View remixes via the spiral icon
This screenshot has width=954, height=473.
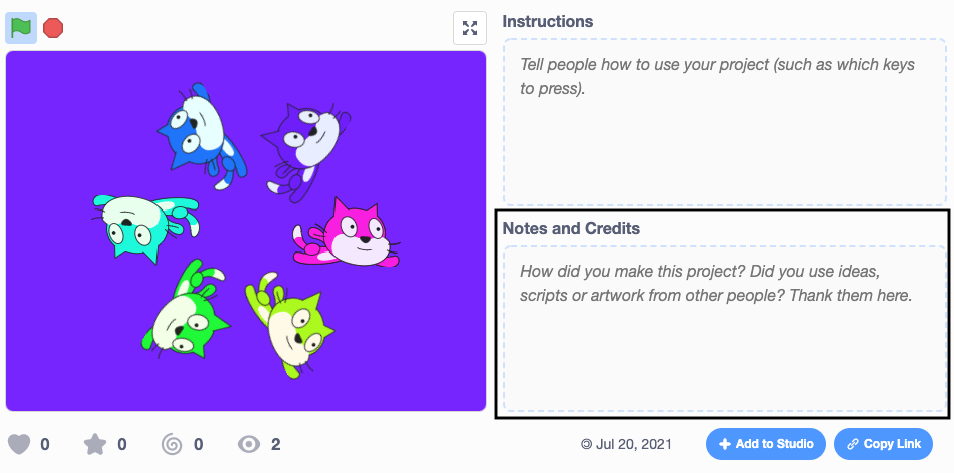point(172,444)
